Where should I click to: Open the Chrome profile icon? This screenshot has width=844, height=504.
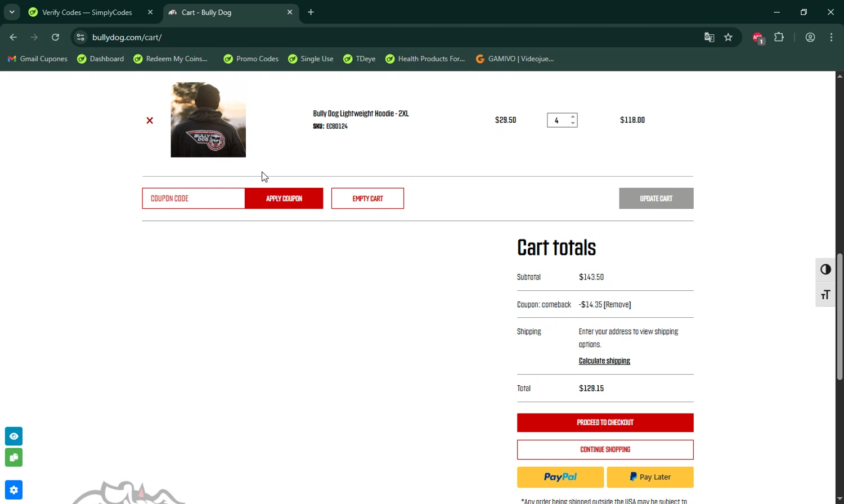[x=810, y=37]
